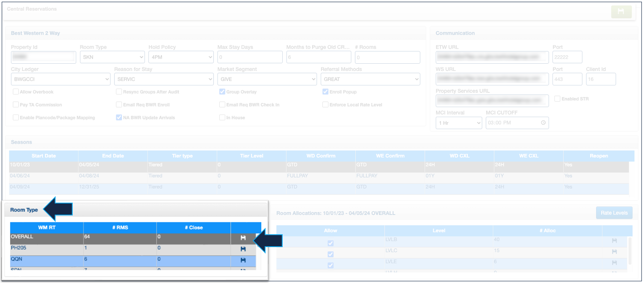Open the MCI Interval dropdown
Screen dimensions: 644x283
[458, 123]
